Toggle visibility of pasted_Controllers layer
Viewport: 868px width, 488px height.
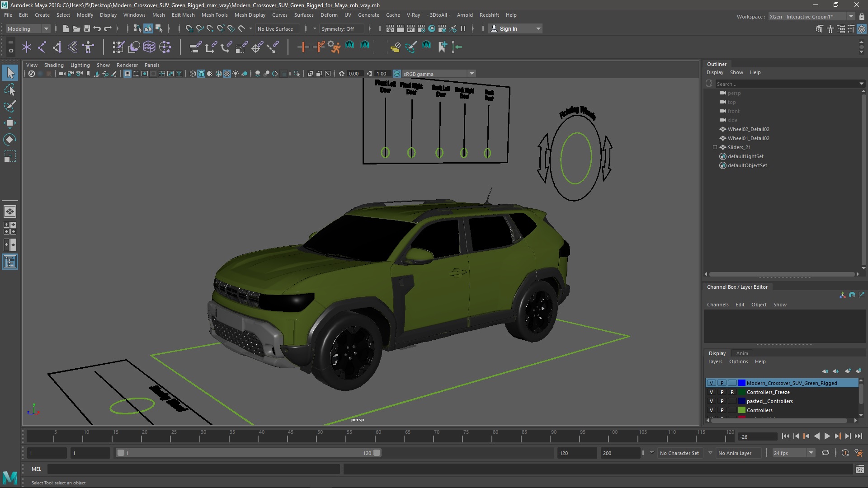pyautogui.click(x=711, y=401)
